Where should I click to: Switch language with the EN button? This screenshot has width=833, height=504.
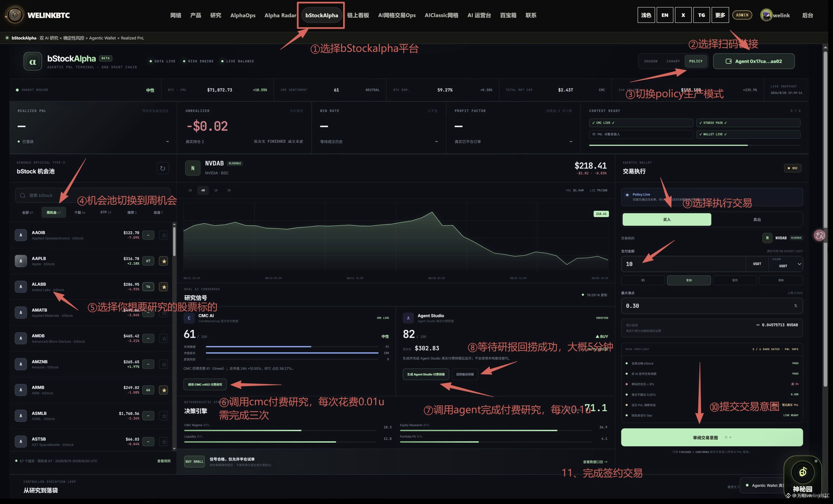click(665, 15)
